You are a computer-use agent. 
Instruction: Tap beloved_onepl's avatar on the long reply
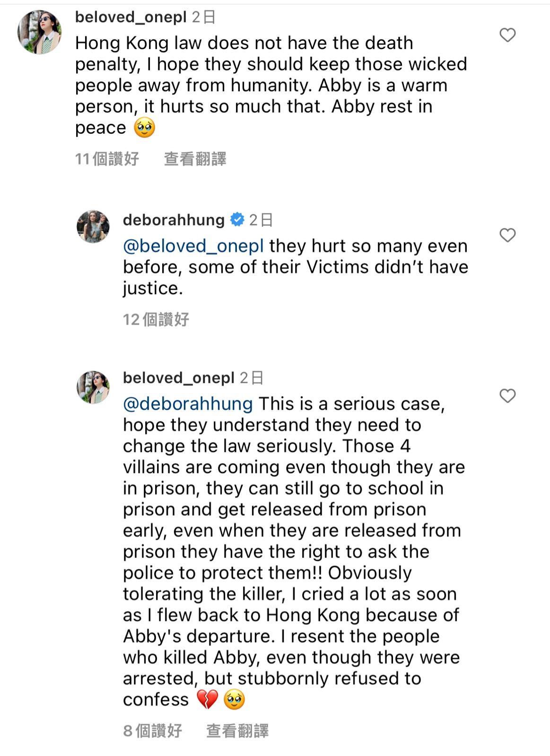coord(93,387)
